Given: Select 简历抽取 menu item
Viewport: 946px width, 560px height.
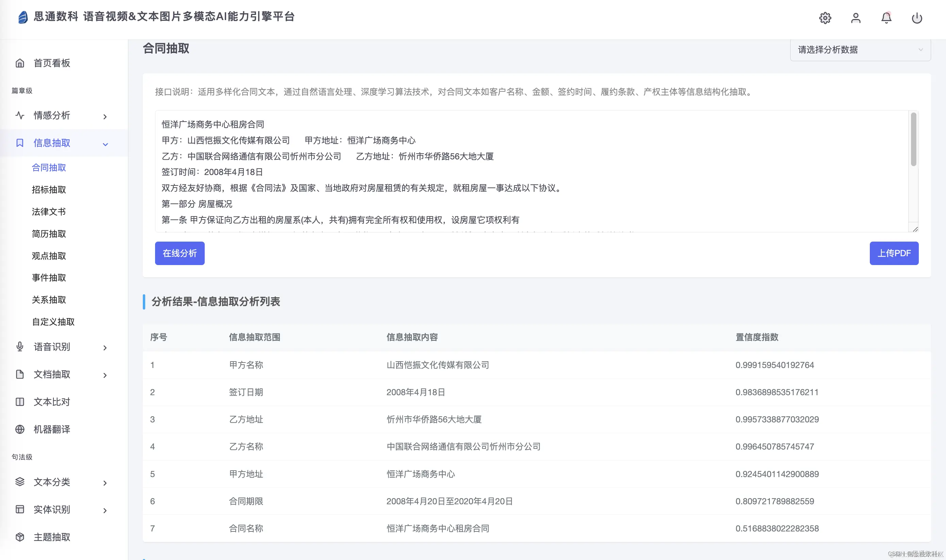Looking at the screenshot, I should click(x=49, y=233).
